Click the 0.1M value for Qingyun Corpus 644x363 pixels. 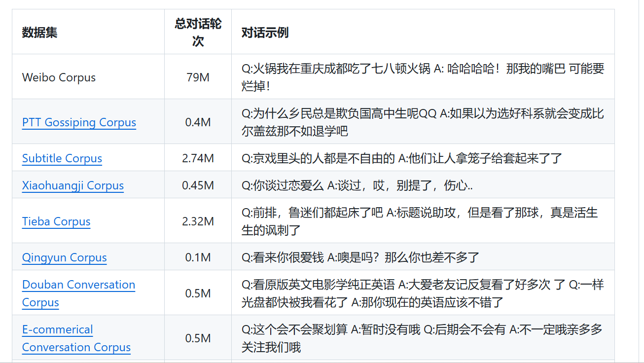[197, 257]
